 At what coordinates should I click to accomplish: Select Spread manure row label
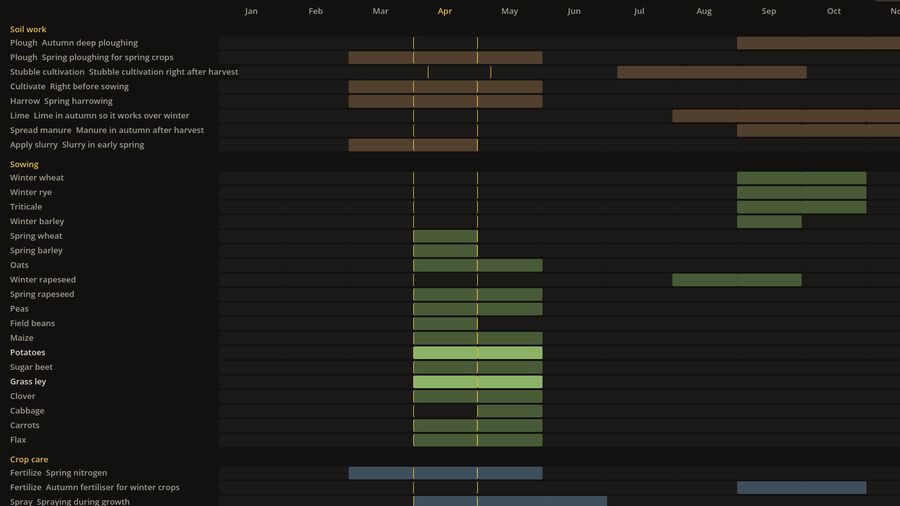(x=107, y=130)
